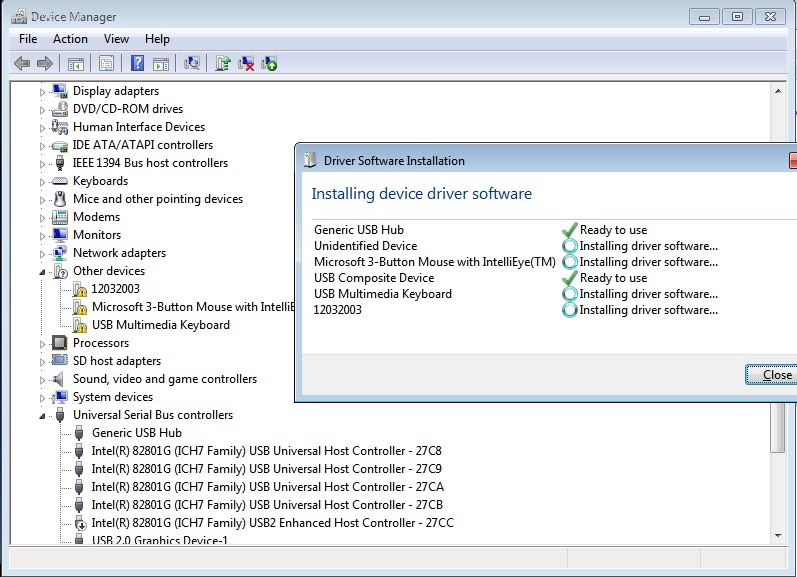Expand the Display adapters node

(43, 91)
